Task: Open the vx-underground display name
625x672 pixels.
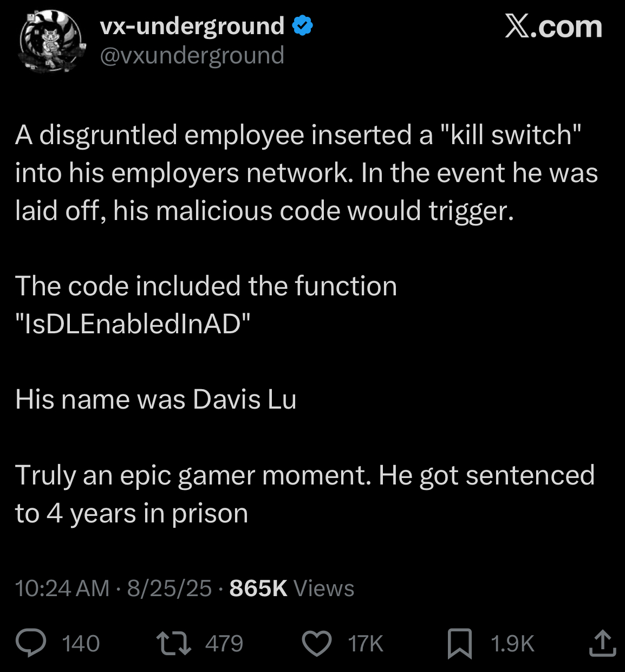Action: click(x=192, y=26)
